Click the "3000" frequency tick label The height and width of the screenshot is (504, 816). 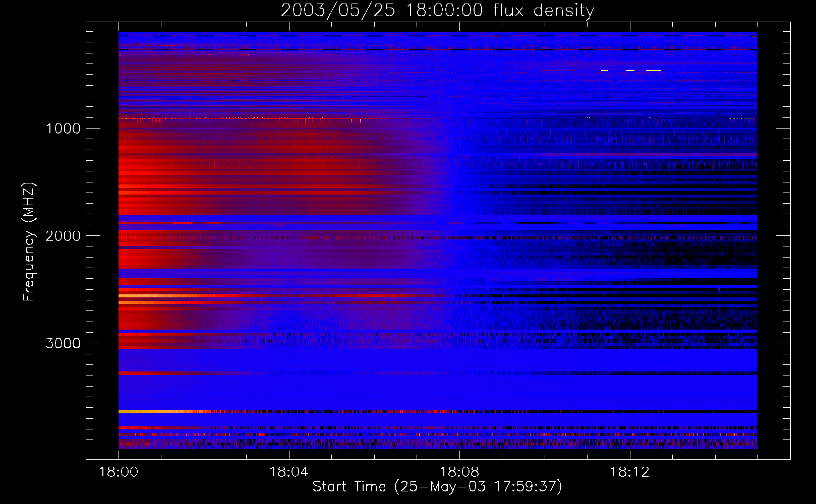63,343
